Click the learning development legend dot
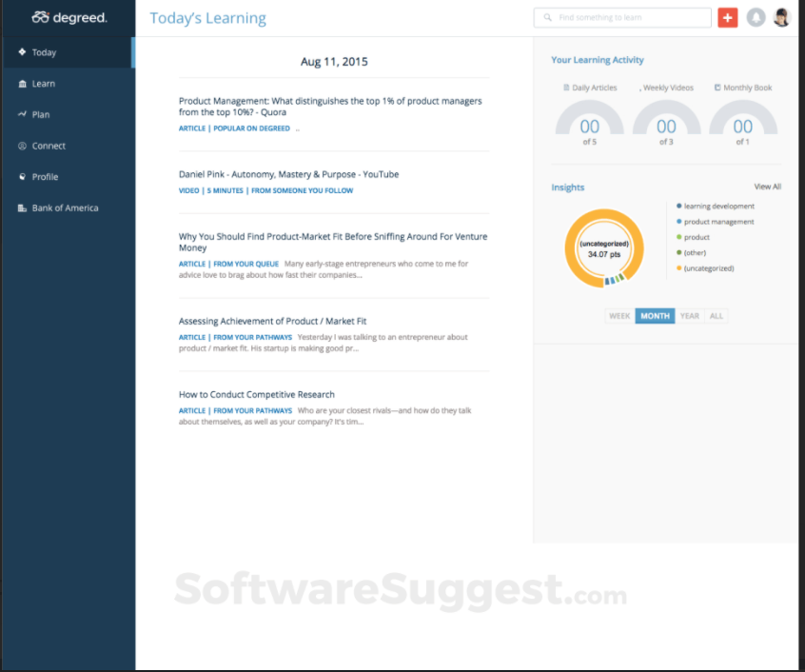This screenshot has width=805, height=672. [678, 206]
